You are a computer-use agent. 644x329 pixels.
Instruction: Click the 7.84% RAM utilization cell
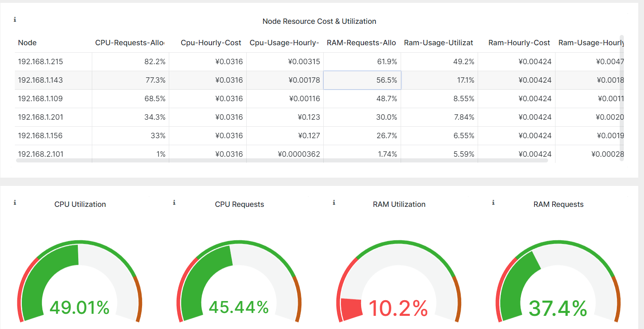pyautogui.click(x=439, y=117)
